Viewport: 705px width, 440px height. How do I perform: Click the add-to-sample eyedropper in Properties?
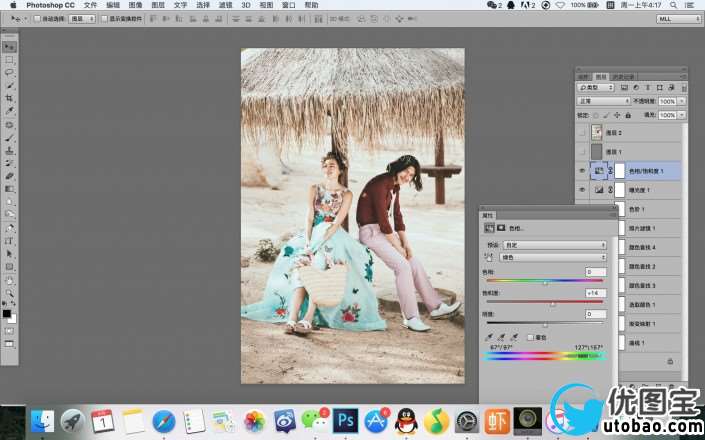pyautogui.click(x=502, y=337)
